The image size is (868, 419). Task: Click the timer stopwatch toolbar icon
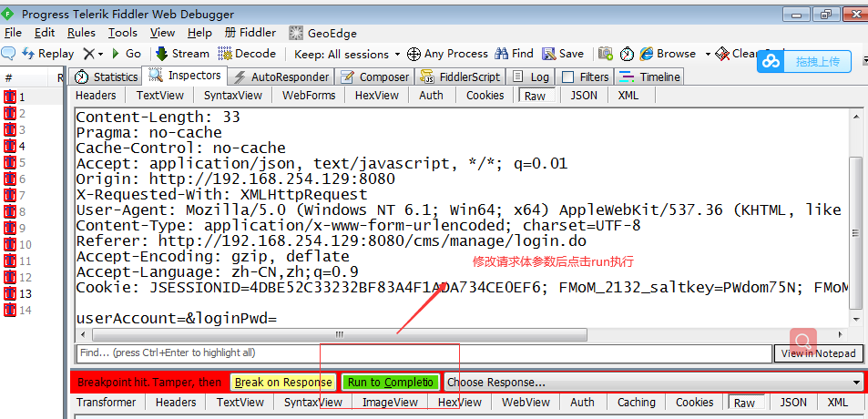point(627,54)
